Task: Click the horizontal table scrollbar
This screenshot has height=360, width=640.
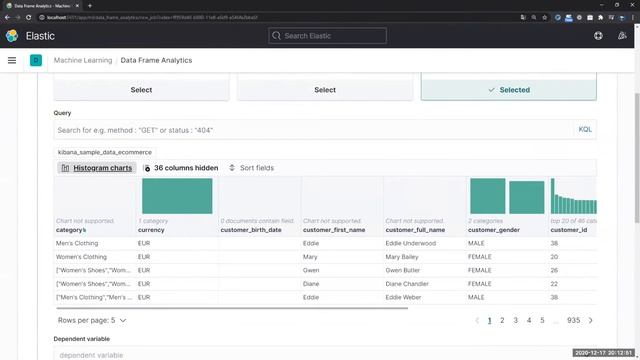Action: pos(232,308)
